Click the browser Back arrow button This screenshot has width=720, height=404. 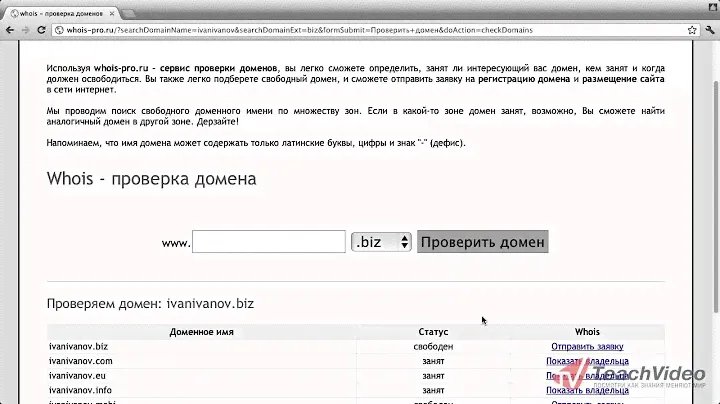click(x=10, y=31)
